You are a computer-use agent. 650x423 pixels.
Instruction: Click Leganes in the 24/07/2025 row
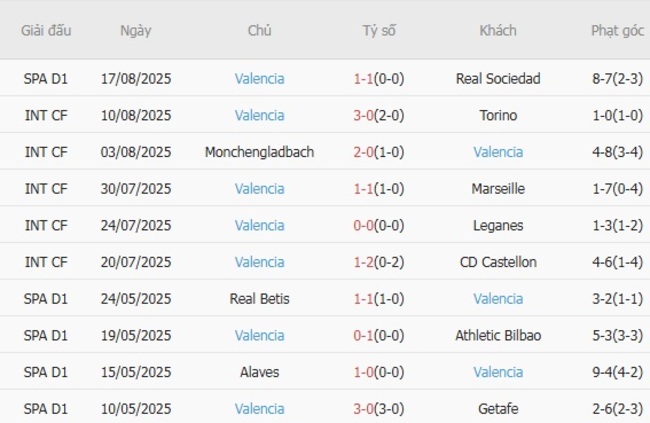pyautogui.click(x=497, y=225)
